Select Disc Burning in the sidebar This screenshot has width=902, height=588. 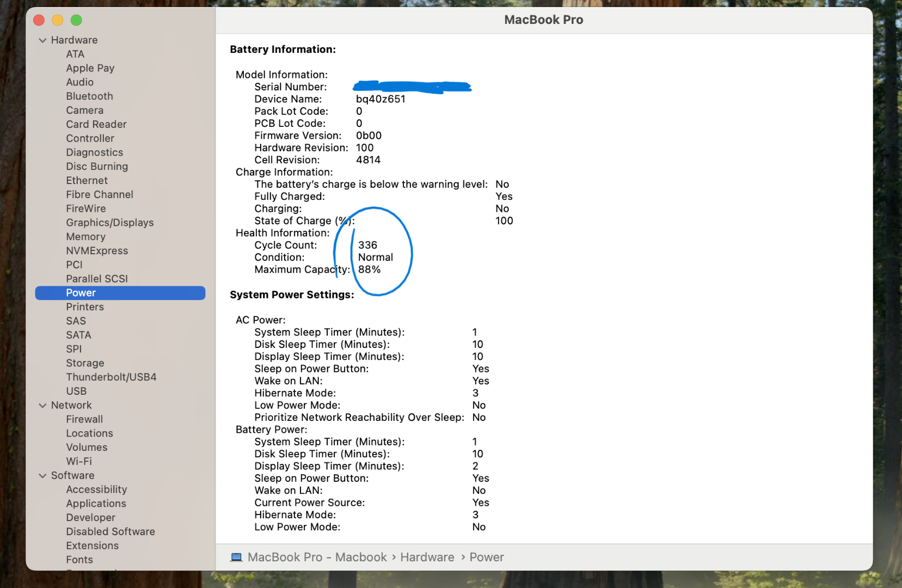pos(97,167)
